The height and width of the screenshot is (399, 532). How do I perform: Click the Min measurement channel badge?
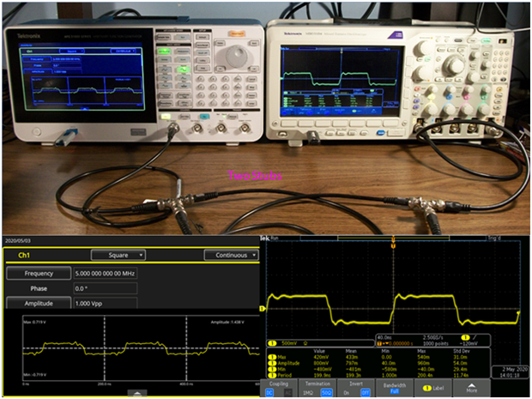pos(272,369)
